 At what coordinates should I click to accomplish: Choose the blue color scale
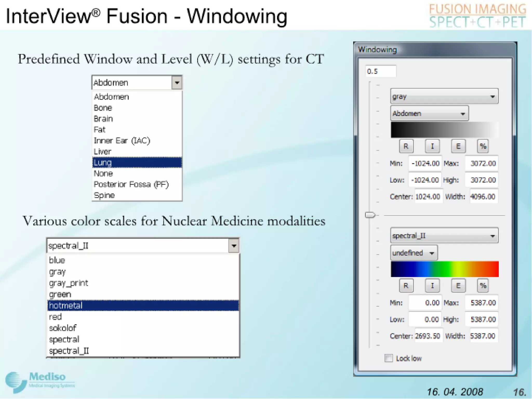click(x=143, y=260)
